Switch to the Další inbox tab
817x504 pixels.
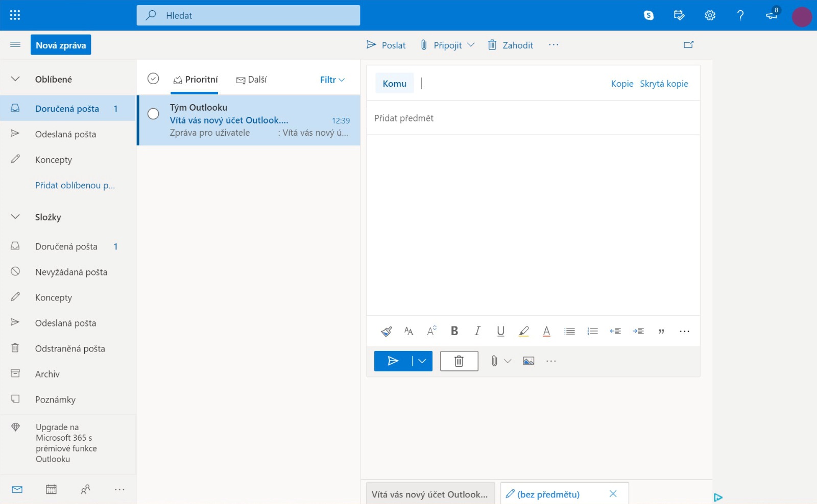251,80
